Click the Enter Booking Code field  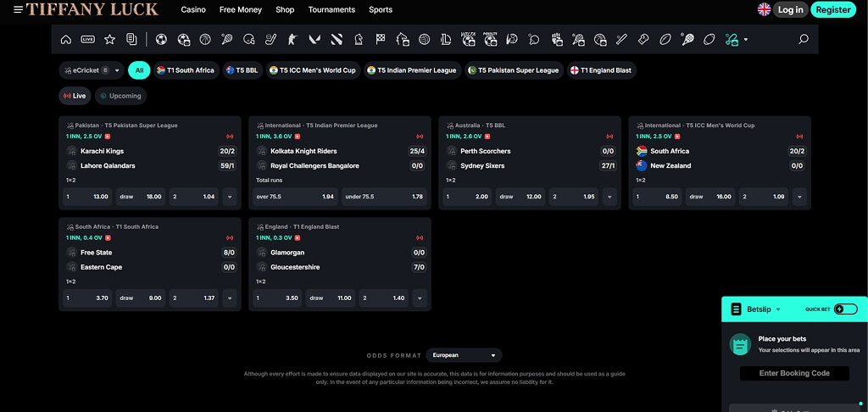click(x=794, y=373)
